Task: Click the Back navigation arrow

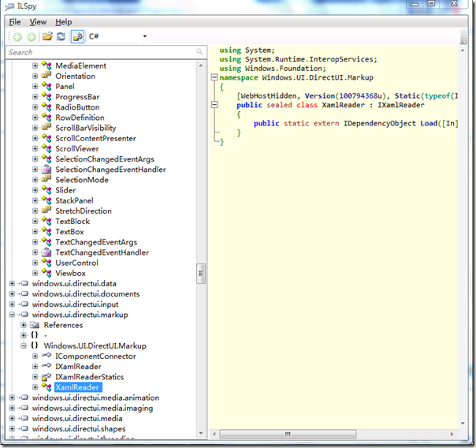Action: coord(17,37)
